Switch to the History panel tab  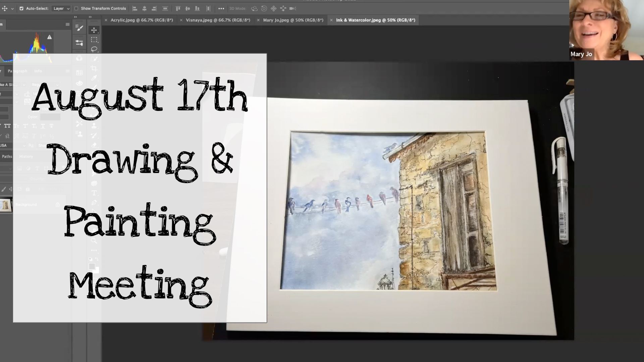pos(26,157)
